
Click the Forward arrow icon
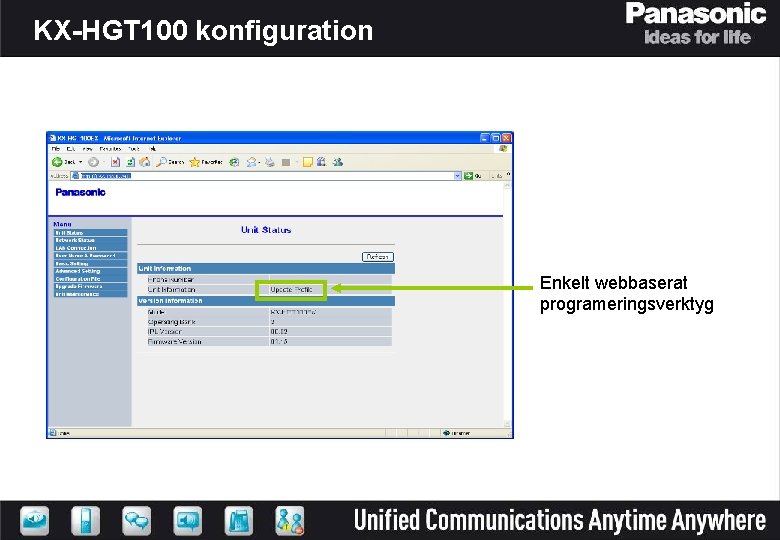click(x=93, y=162)
